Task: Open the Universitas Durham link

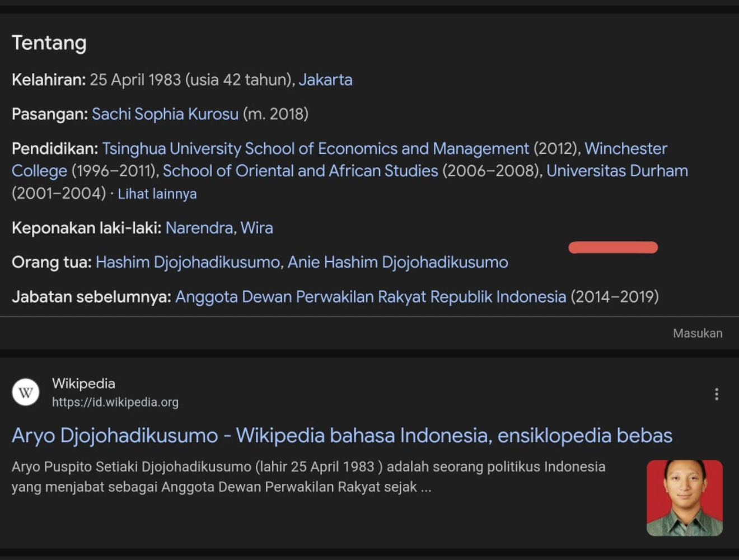Action: coord(617,171)
